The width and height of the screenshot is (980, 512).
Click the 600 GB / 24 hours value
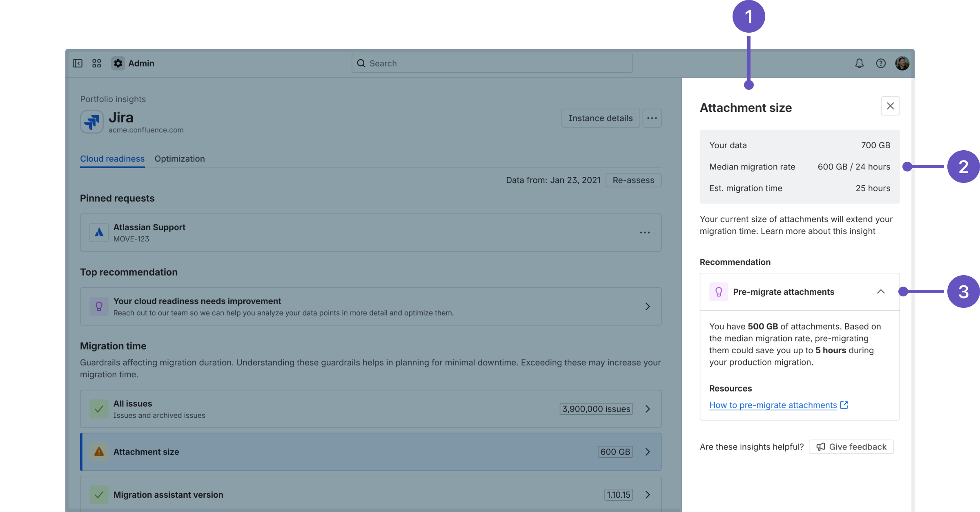pyautogui.click(x=854, y=167)
